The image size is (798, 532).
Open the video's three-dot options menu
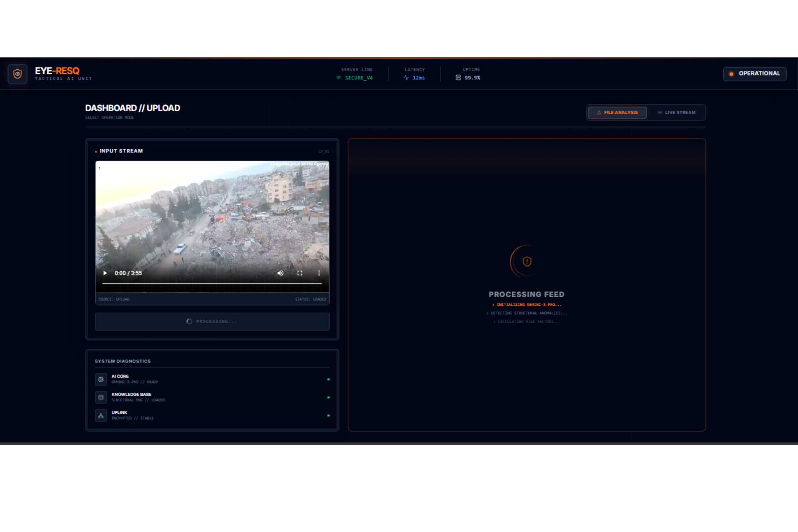319,273
